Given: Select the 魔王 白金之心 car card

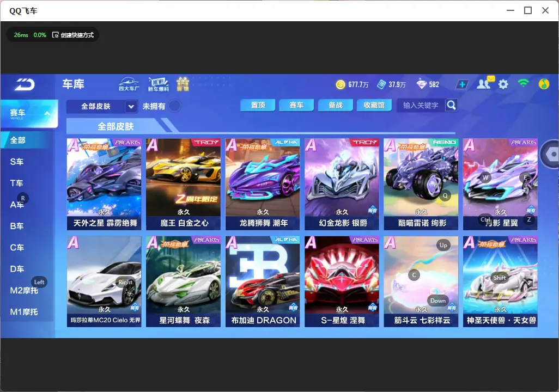Looking at the screenshot, I should point(183,184).
